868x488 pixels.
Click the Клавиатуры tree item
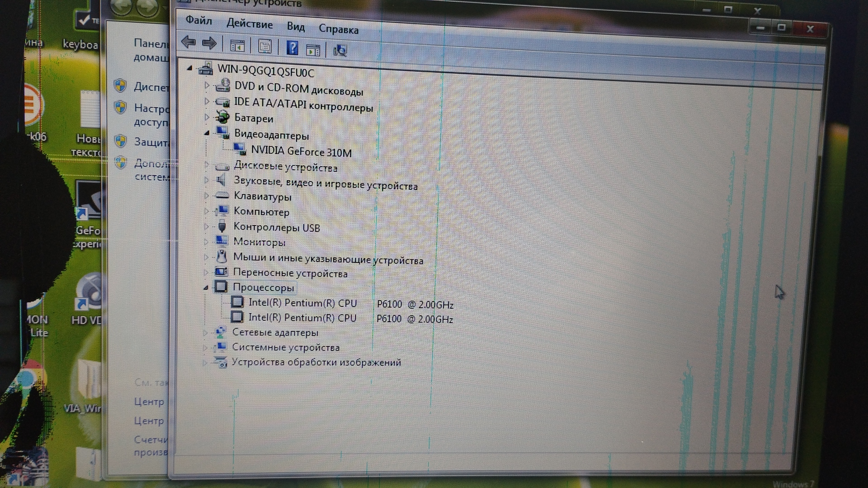coord(262,197)
